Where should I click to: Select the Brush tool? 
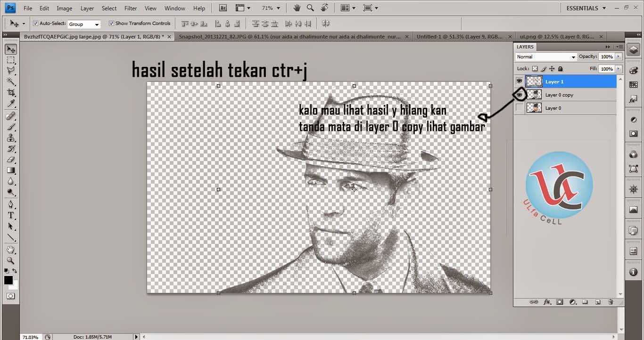tap(11, 127)
